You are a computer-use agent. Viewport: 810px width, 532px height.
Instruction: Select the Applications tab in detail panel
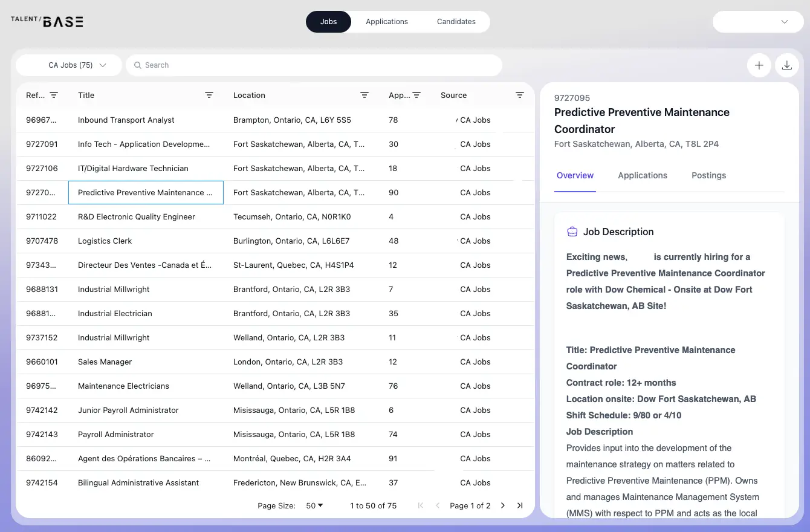tap(643, 175)
